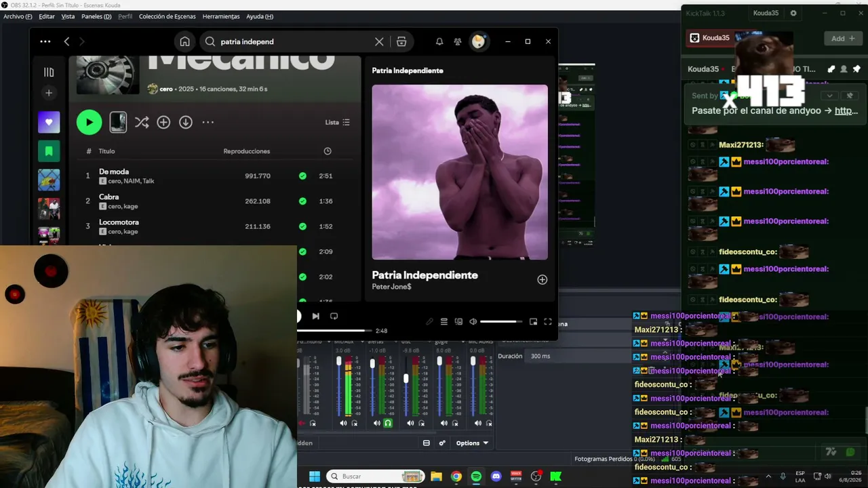Toggle OBS mixer layout icon
Viewport: 868px width, 488px height.
pyautogui.click(x=427, y=443)
